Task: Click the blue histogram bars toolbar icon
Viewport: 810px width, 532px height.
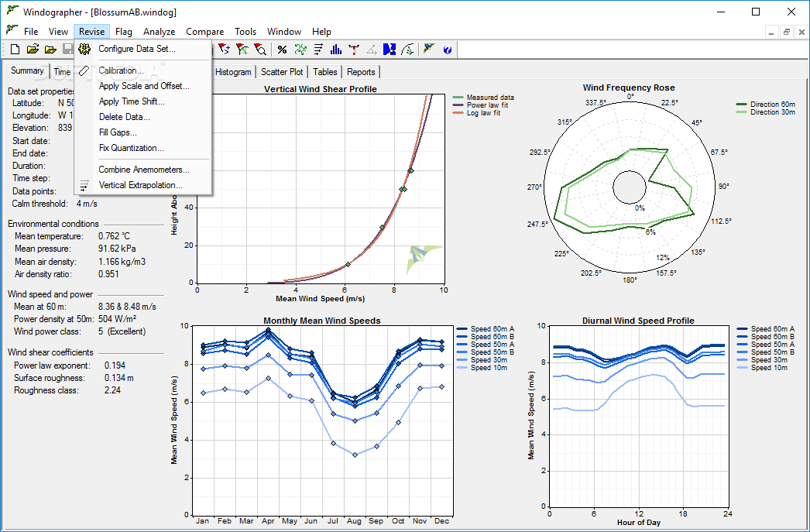Action: (336, 50)
